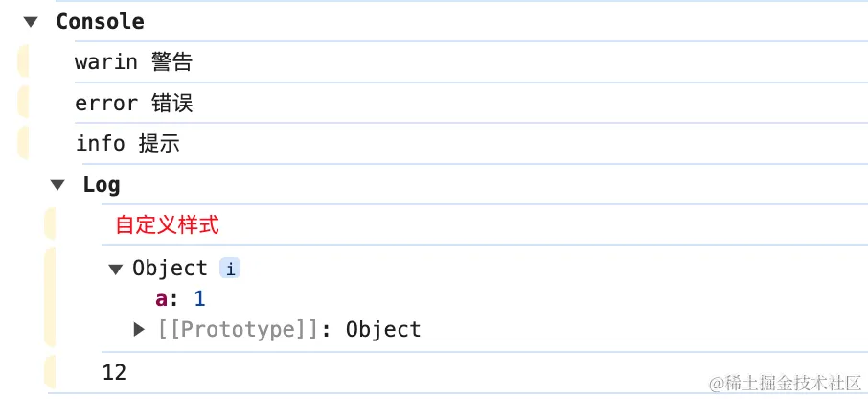The width and height of the screenshot is (868, 399).
Task: Click the yellow marker beside the Object entry
Action: click(x=50, y=298)
